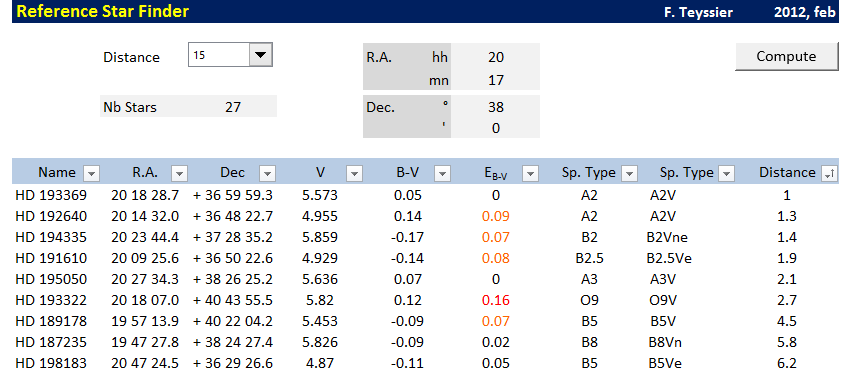Select the R.A. minutes field showing 17
The height and width of the screenshot is (374, 848).
495,81
